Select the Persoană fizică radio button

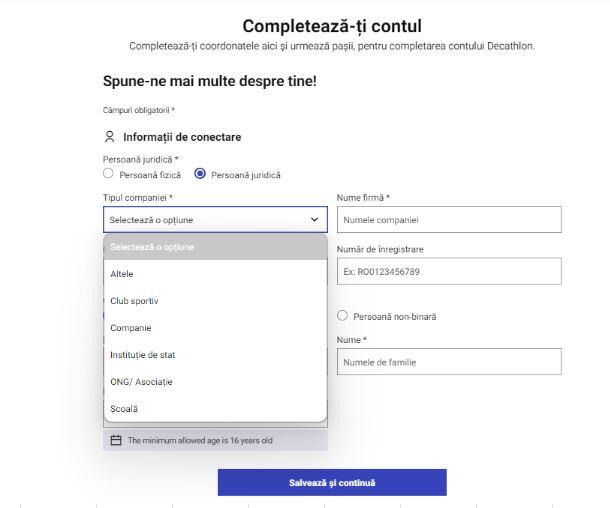pos(108,173)
